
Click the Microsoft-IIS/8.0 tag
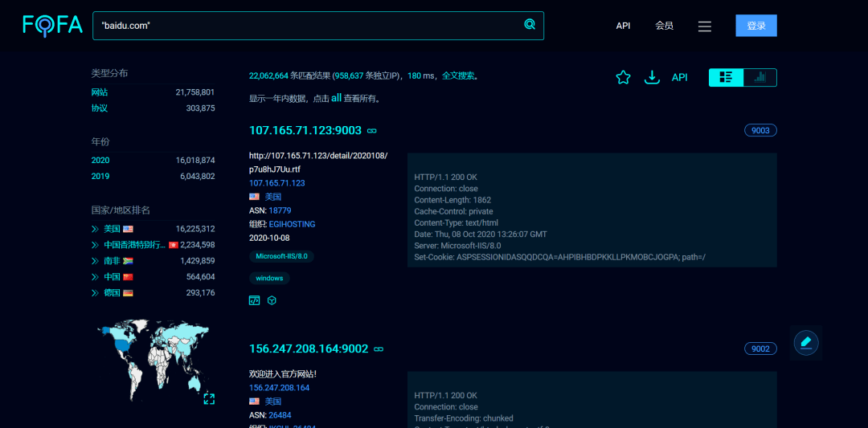[281, 256]
